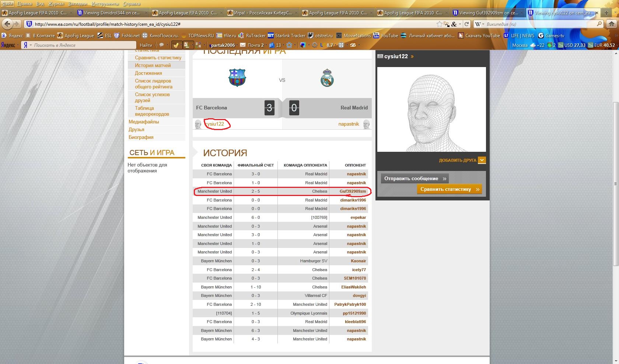Viewport: 619px width, 364px height.
Task: Click the EUR 40,52 exchange rate
Action: click(x=601, y=45)
